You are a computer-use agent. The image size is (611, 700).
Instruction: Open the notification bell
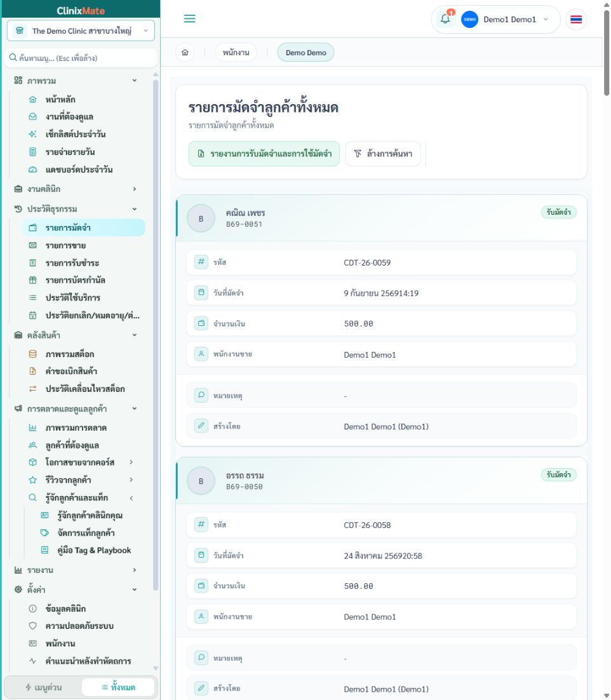445,19
